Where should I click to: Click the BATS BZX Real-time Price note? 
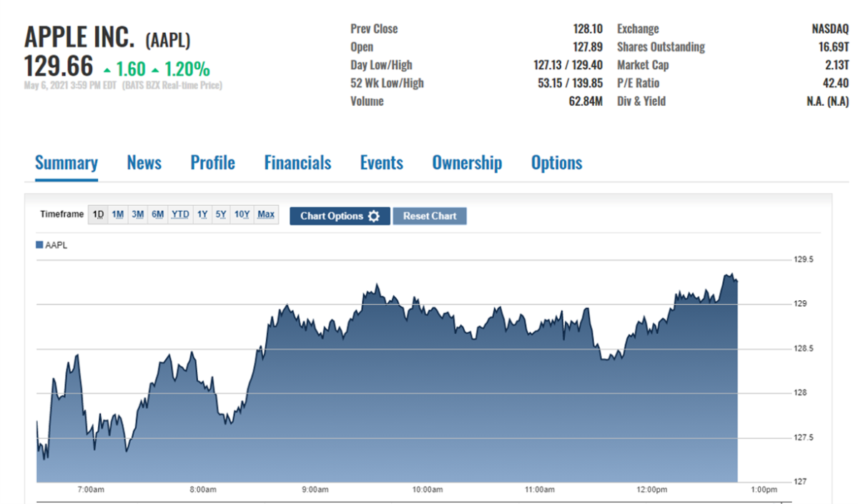[x=172, y=86]
